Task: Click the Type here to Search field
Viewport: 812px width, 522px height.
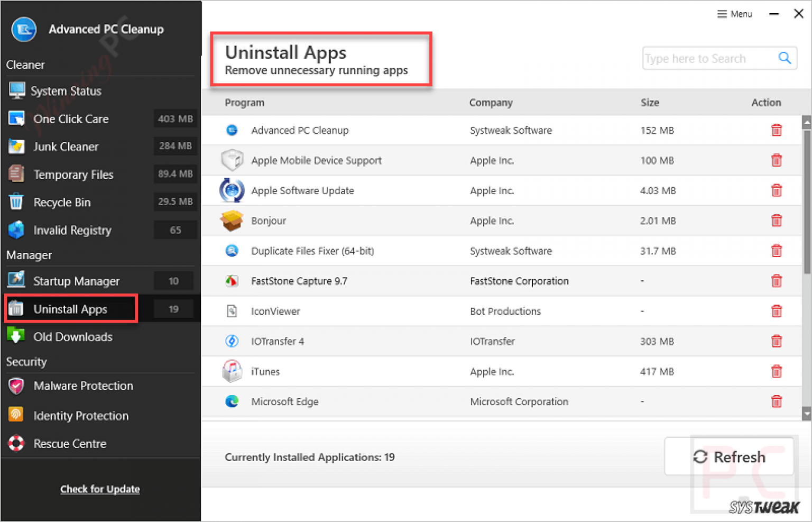Action: [x=719, y=58]
